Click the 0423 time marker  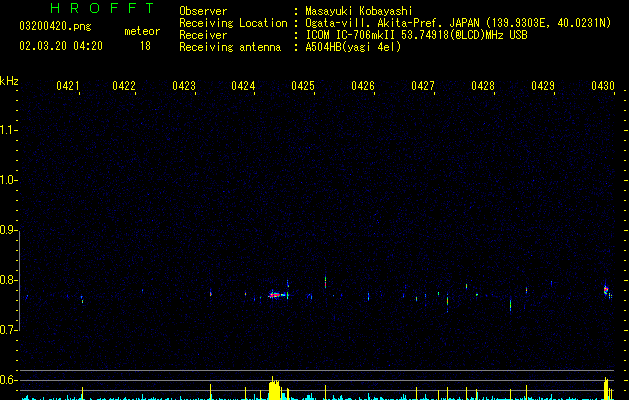[x=184, y=86]
